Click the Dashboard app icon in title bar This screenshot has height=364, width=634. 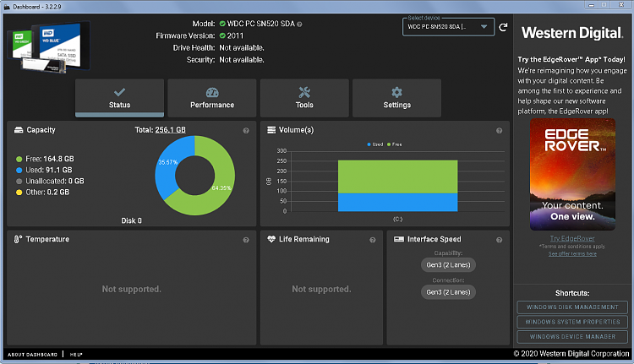(x=7, y=7)
